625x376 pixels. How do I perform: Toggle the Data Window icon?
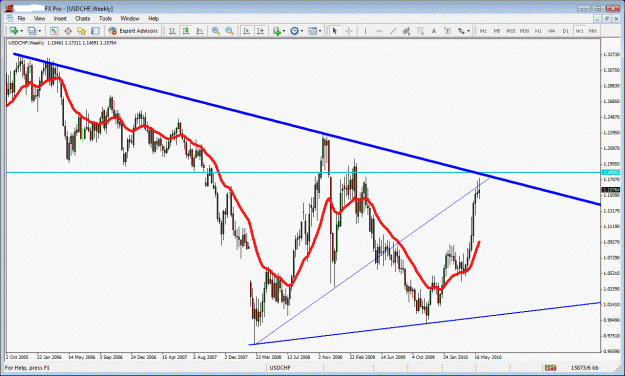(x=68, y=31)
